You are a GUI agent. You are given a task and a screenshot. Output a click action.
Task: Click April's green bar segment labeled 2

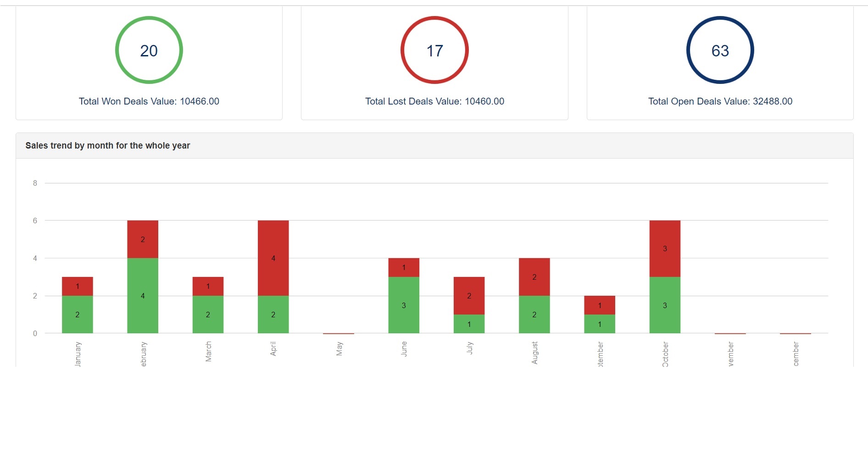tap(273, 315)
